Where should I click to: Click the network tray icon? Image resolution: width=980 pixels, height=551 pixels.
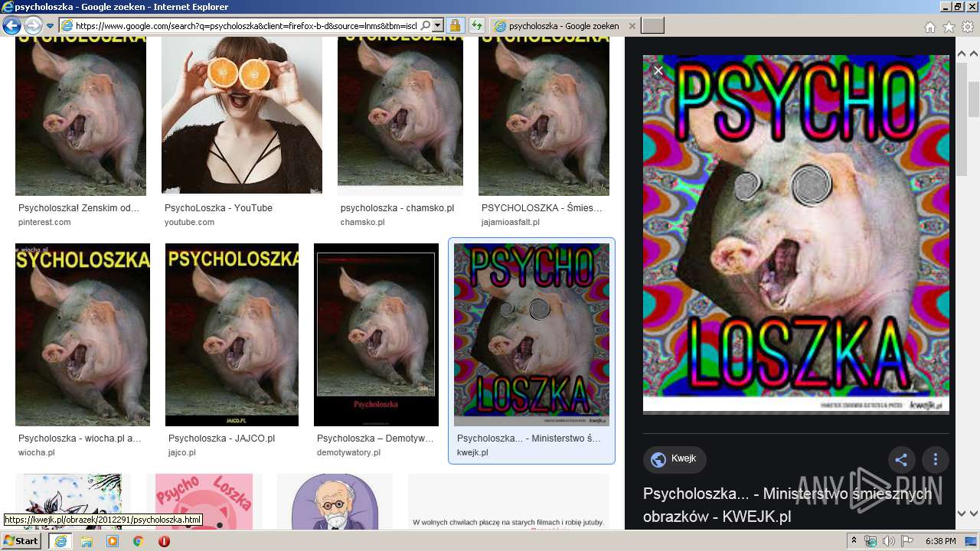tap(871, 541)
